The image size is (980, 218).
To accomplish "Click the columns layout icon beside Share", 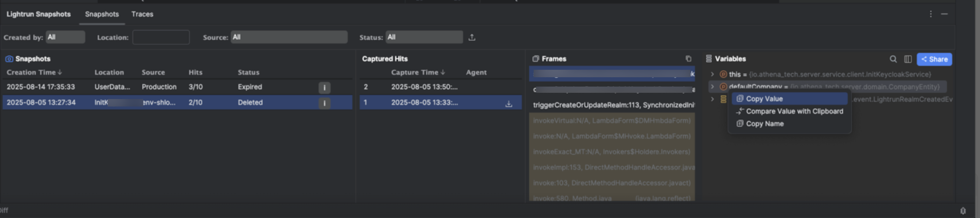I will pos(907,59).
